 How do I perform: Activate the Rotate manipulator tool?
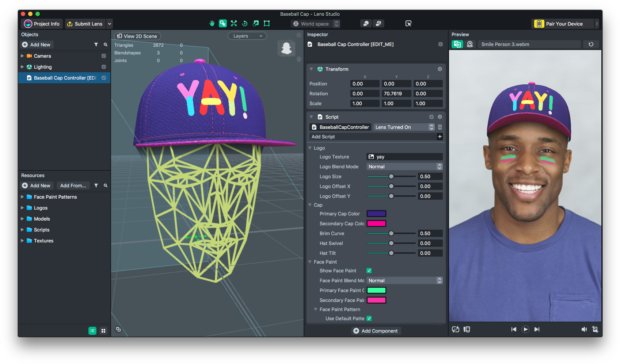click(245, 23)
